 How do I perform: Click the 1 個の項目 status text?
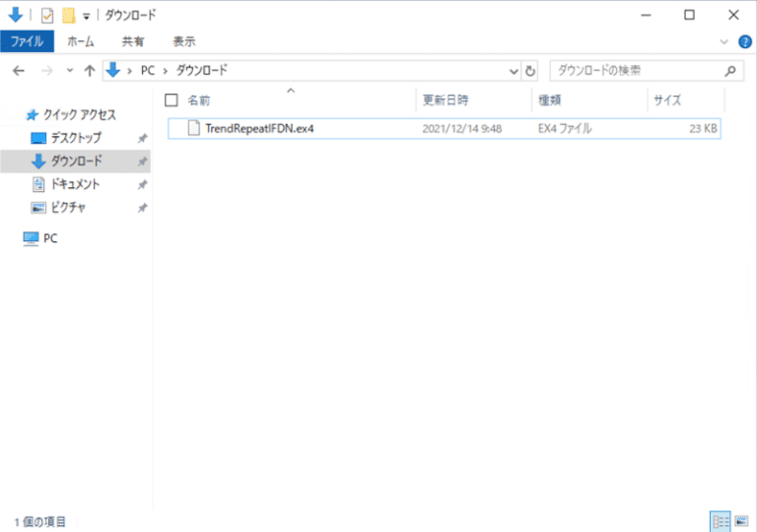39,522
